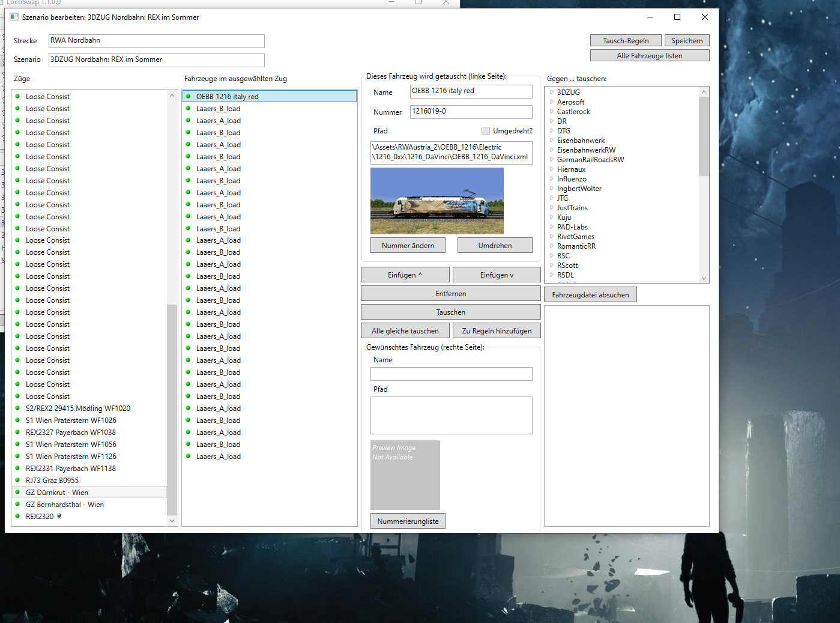Click green status dot beside RJ73 Graz B0955
This screenshot has width=840, height=623.
[x=17, y=480]
